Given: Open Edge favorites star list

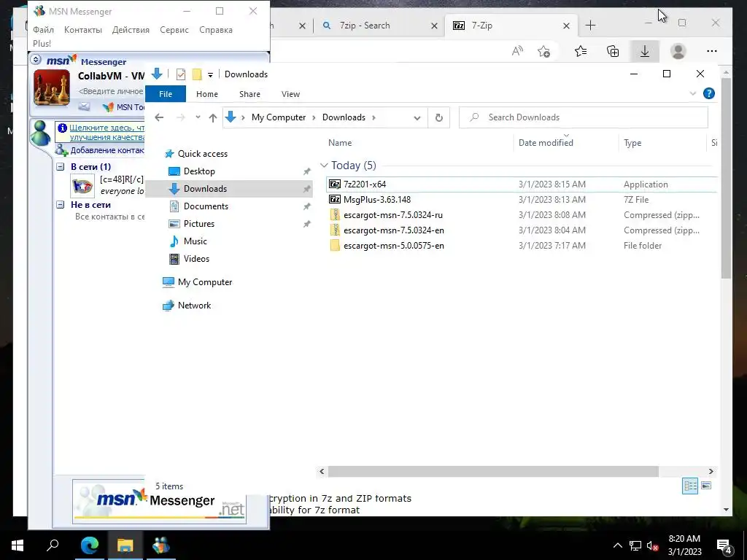Looking at the screenshot, I should (x=580, y=51).
